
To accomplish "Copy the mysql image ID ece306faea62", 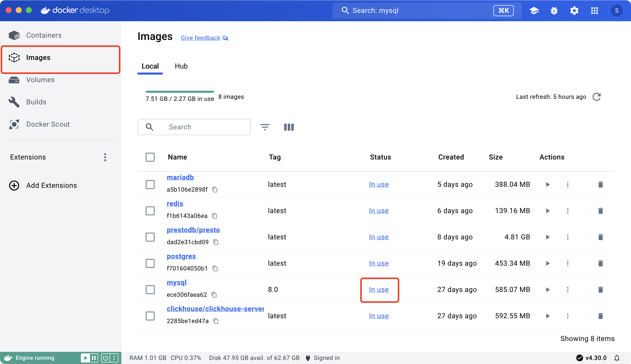I will coord(214,295).
